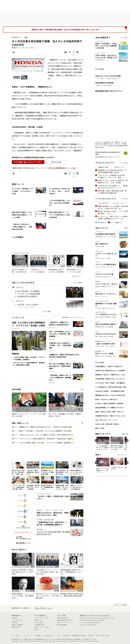Select the 昨日のトップ5 tab
The width and height of the screenshot is (130, 644).
tap(119, 167)
